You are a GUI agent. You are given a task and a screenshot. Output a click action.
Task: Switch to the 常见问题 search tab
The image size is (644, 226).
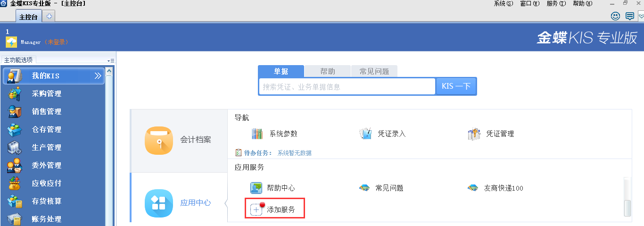click(374, 71)
